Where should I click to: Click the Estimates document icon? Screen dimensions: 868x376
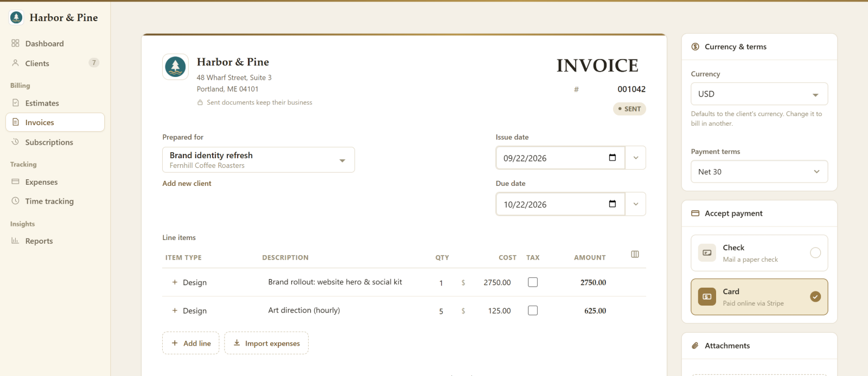(15, 103)
